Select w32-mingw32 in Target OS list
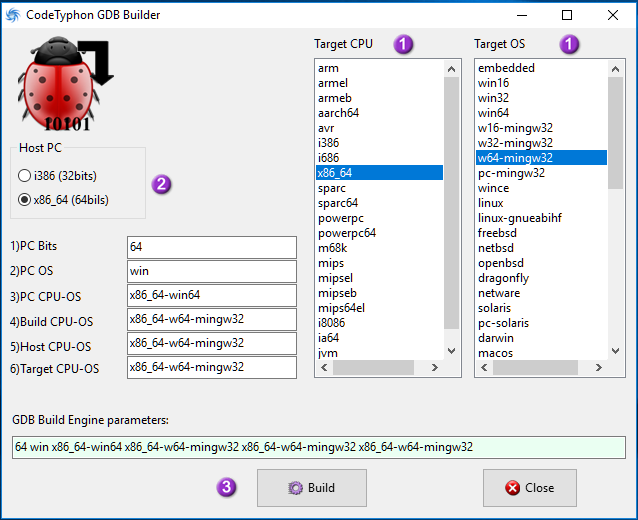 pos(542,143)
